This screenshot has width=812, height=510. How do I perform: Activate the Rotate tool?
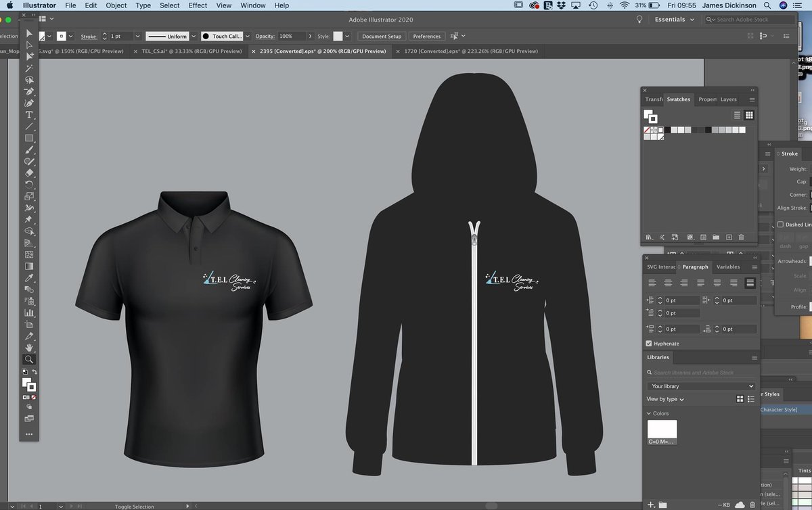(x=29, y=185)
